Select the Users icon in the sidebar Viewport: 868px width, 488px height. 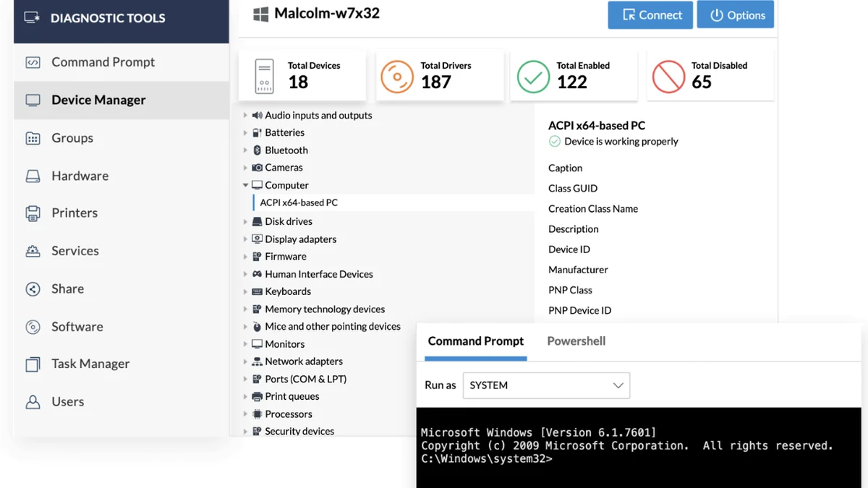(x=33, y=402)
